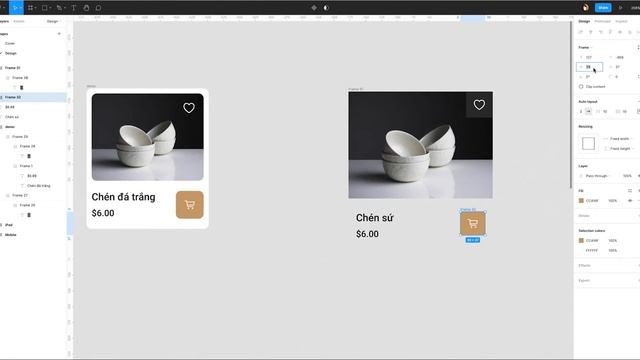640x360 pixels.
Task: Click the Share button
Action: pyautogui.click(x=603, y=7)
